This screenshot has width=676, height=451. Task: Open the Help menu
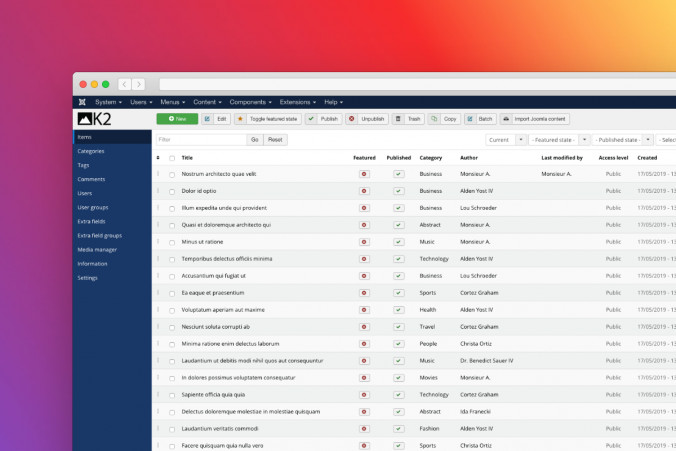[x=333, y=102]
